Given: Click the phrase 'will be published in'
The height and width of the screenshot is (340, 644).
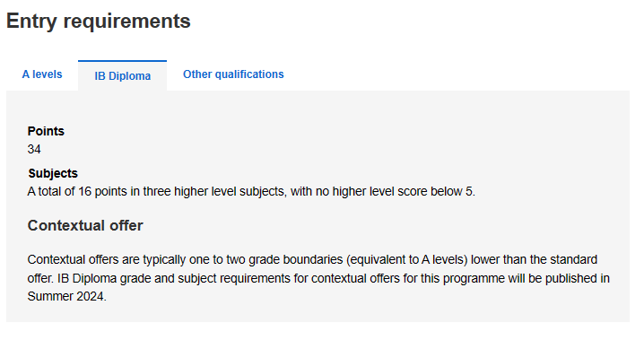Looking at the screenshot, I should coord(559,278).
